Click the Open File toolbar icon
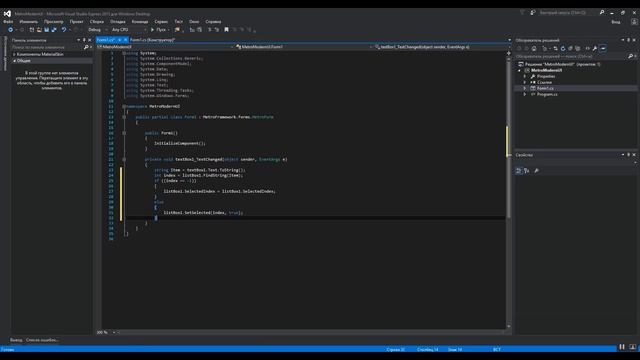The image size is (640, 360). click(x=39, y=30)
